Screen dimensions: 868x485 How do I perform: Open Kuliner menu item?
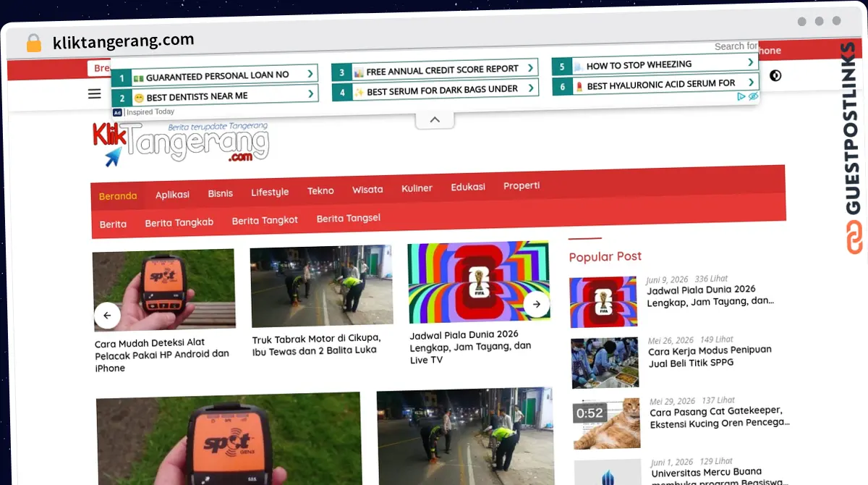[x=417, y=188]
